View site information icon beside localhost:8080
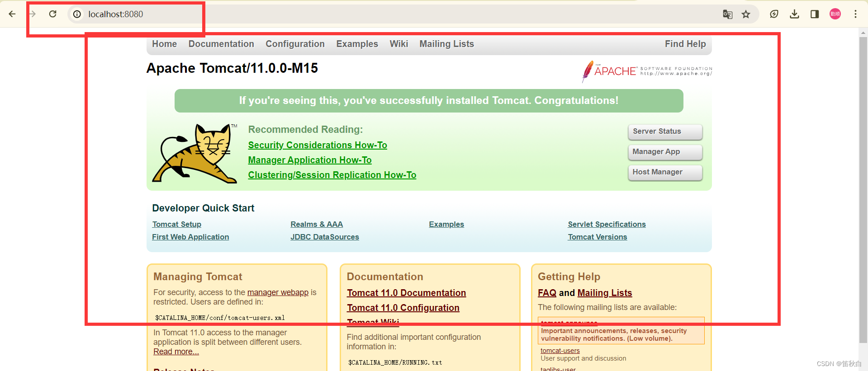868x371 pixels. point(77,14)
